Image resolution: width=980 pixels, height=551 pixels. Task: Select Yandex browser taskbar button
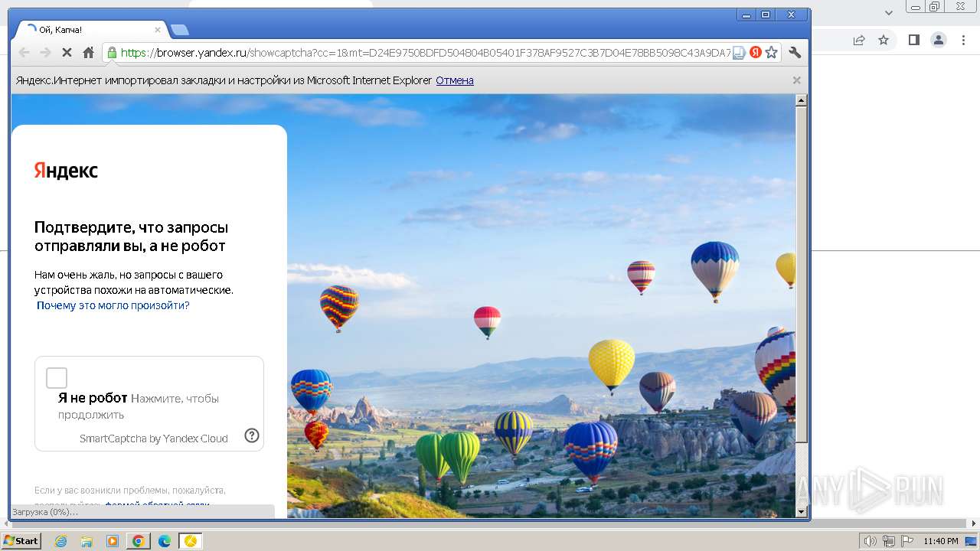(191, 541)
